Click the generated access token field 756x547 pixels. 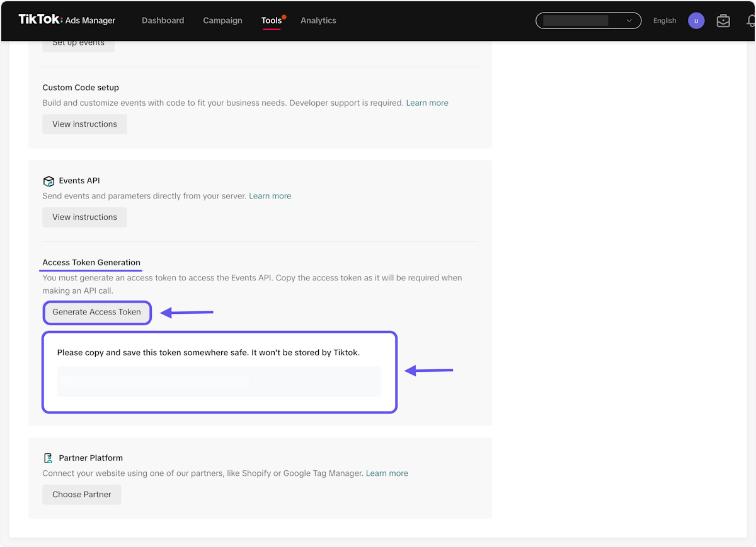pyautogui.click(x=219, y=381)
